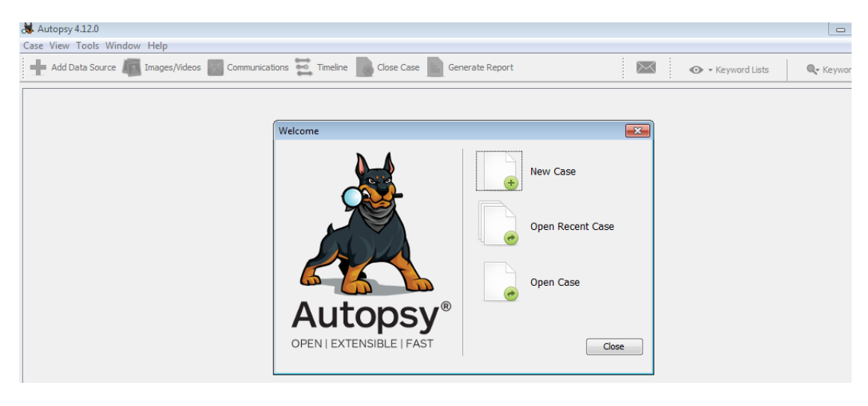Minimize the Autopsy main window
868x406 pixels.
(x=840, y=29)
